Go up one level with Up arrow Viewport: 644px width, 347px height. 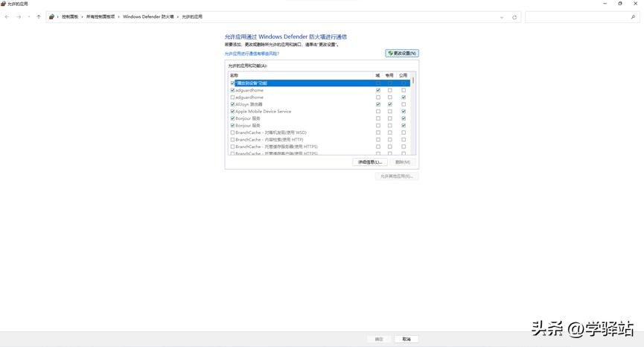(39, 17)
